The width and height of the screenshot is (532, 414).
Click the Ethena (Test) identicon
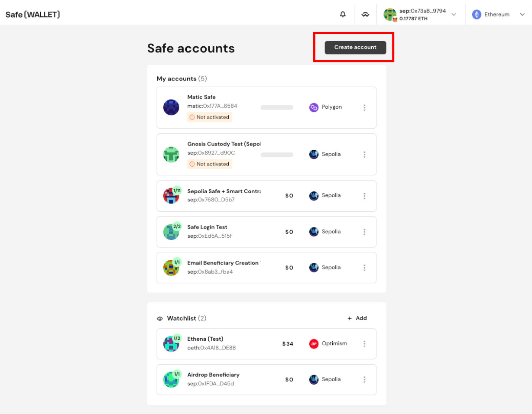(x=171, y=343)
